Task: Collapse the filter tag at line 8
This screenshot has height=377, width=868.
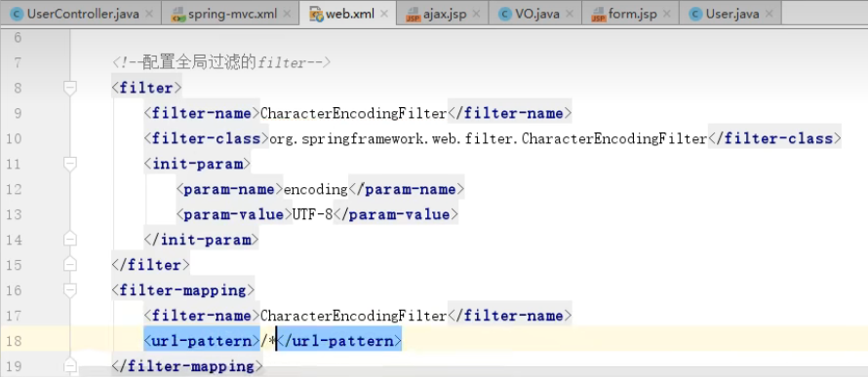Action: pos(70,88)
